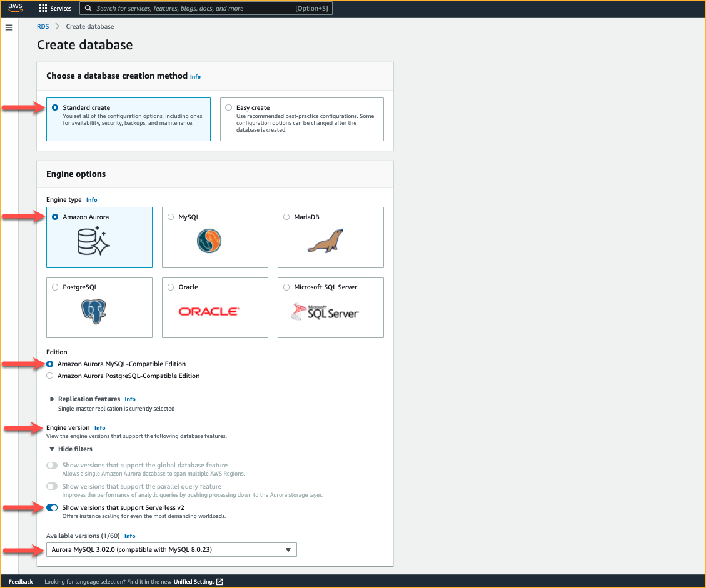Click the AWS search input field
The width and height of the screenshot is (706, 588).
pyautogui.click(x=194, y=9)
